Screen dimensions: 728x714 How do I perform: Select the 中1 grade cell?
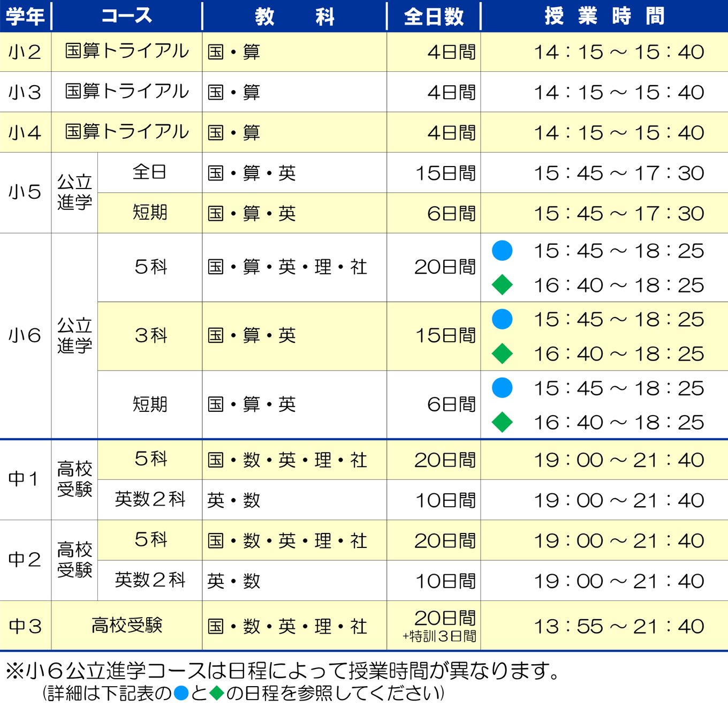25,479
